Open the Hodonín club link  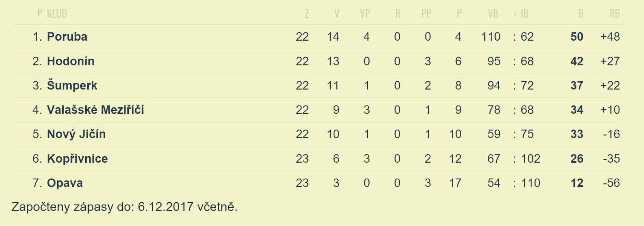[x=71, y=61]
